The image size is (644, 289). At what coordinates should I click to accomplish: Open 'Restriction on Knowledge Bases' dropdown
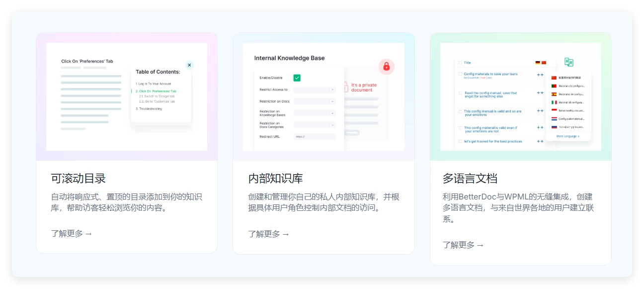314,113
